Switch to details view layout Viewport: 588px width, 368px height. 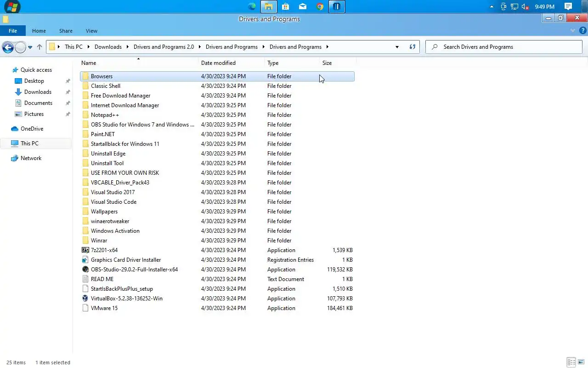point(571,362)
